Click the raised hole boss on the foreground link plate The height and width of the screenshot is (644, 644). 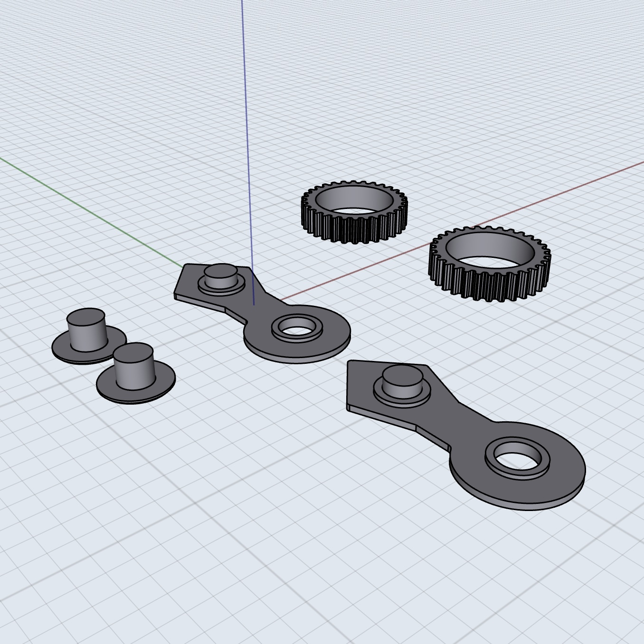(517, 458)
